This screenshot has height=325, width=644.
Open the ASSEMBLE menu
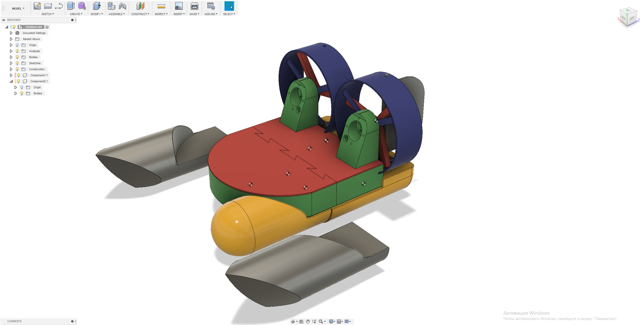click(117, 14)
